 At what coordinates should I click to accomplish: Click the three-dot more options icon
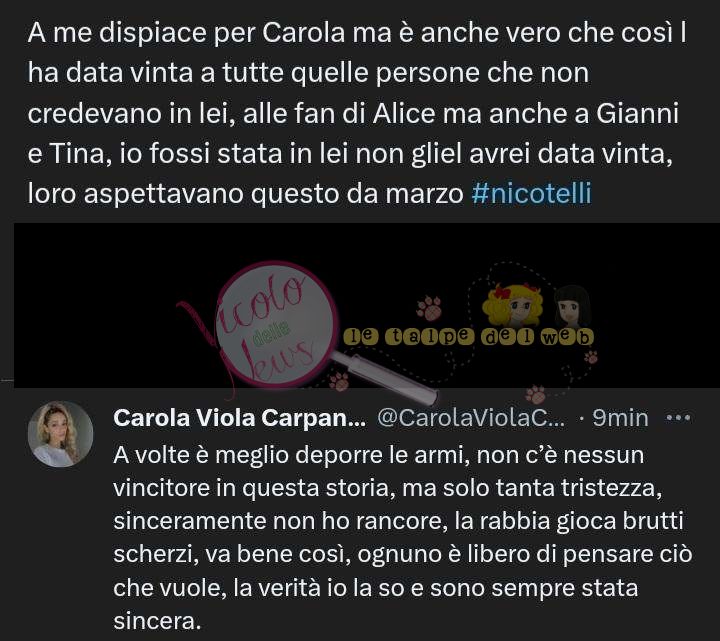678,418
